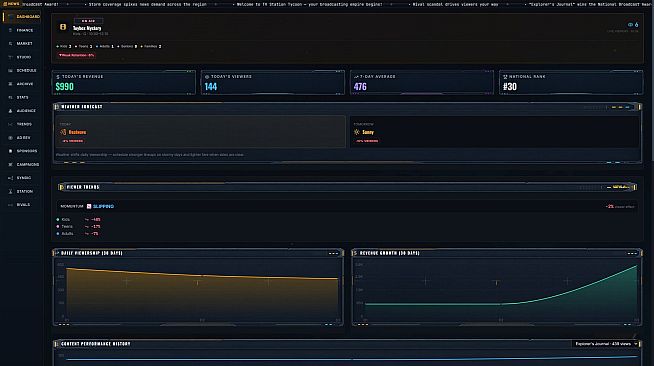Image resolution: width=654 pixels, height=366 pixels.
Task: Open the Trends page
Action: tap(23, 124)
